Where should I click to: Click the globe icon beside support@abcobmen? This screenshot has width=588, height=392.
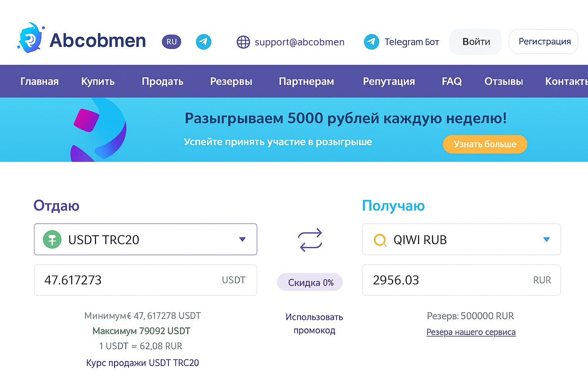click(x=243, y=42)
